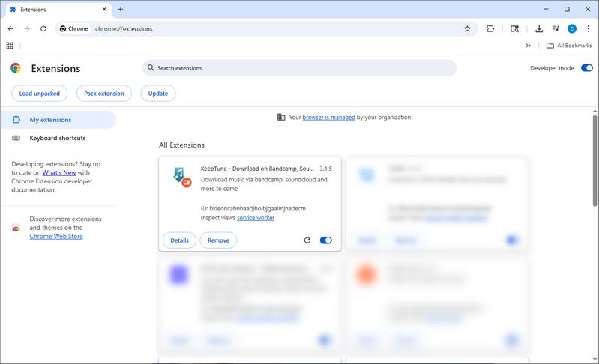
Task: Bookmark this page with the star icon
Action: point(467,28)
